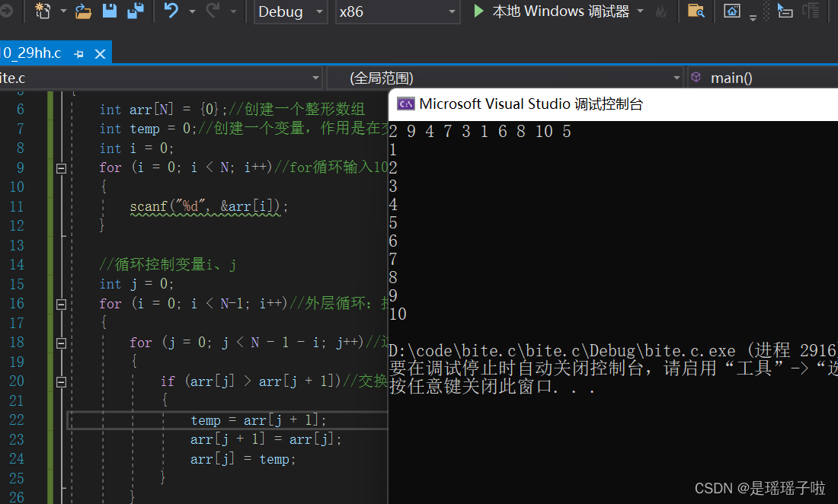Click the scanf statement on line 11
838x504 pixels.
point(209,206)
